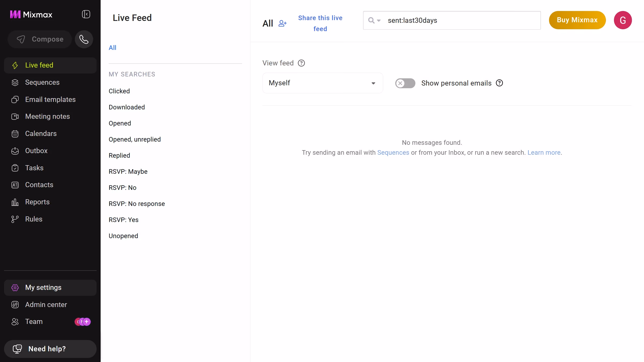Image resolution: width=644 pixels, height=362 pixels.
Task: Open Email templates
Action: 50,99
